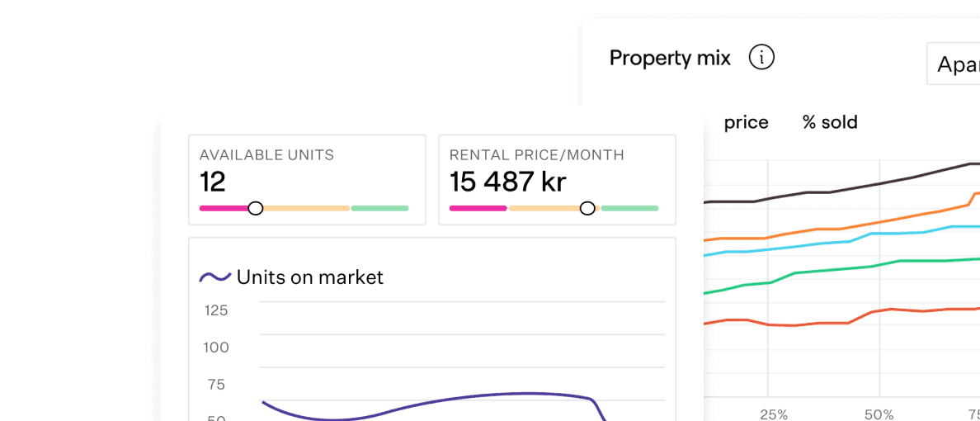Open the Apartment dropdown in Property mix

click(954, 64)
